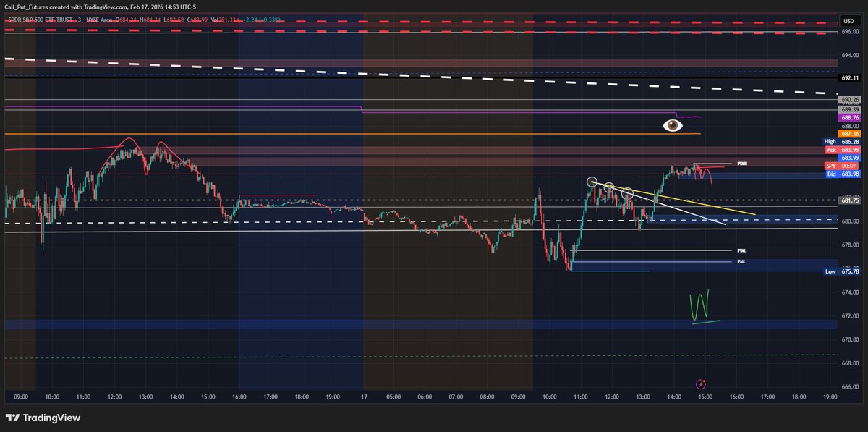Click the pink lightning event icon
Image resolution: width=868 pixels, height=432 pixels.
pos(700,384)
